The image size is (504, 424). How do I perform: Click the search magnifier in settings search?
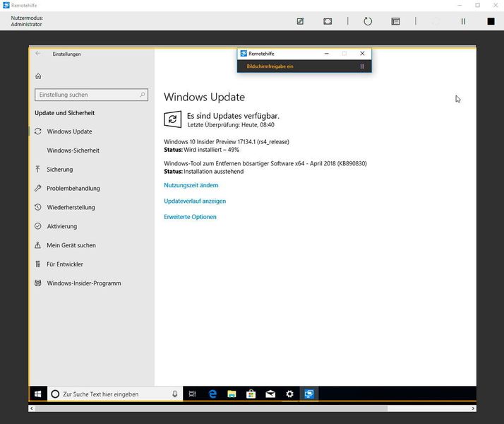[x=143, y=95]
